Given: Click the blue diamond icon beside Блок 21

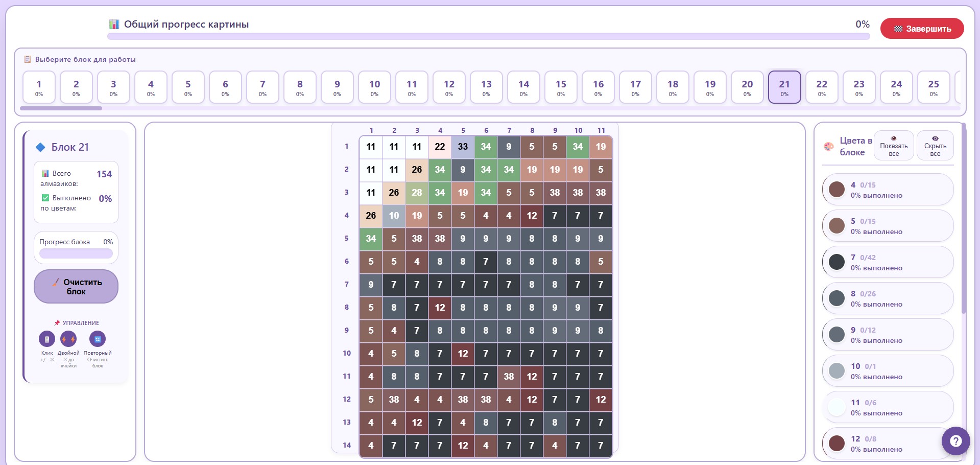Looking at the screenshot, I should [x=40, y=147].
